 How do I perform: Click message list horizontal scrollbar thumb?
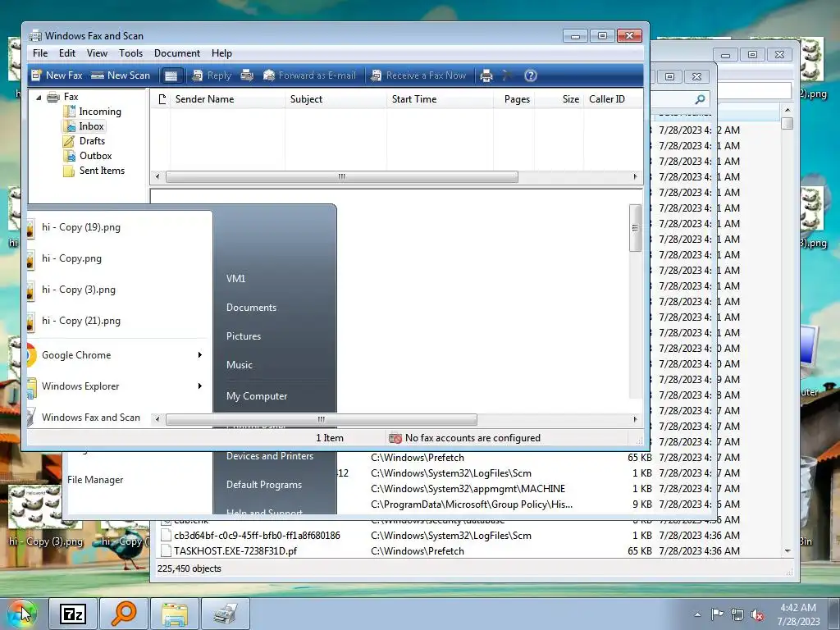[x=342, y=177]
